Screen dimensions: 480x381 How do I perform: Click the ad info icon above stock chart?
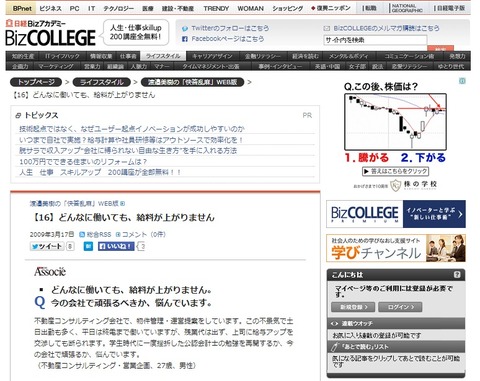click(462, 81)
